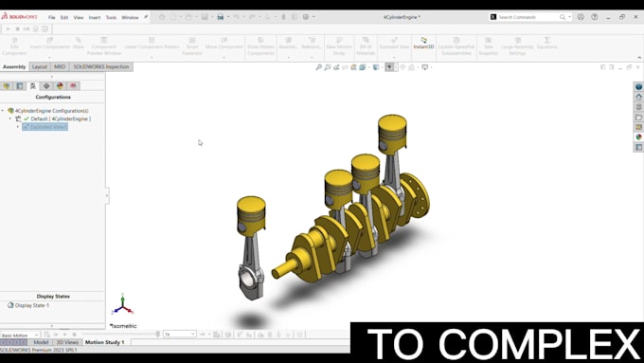Viewport: 644px width, 363px height.
Task: Open the DisplayManager tab icon
Action: [x=60, y=86]
